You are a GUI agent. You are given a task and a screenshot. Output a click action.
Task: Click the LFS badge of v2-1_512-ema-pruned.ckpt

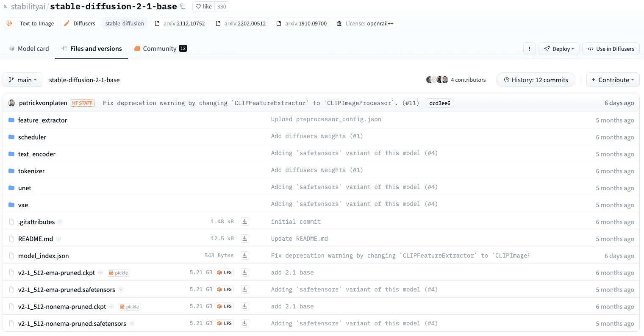[225, 272]
